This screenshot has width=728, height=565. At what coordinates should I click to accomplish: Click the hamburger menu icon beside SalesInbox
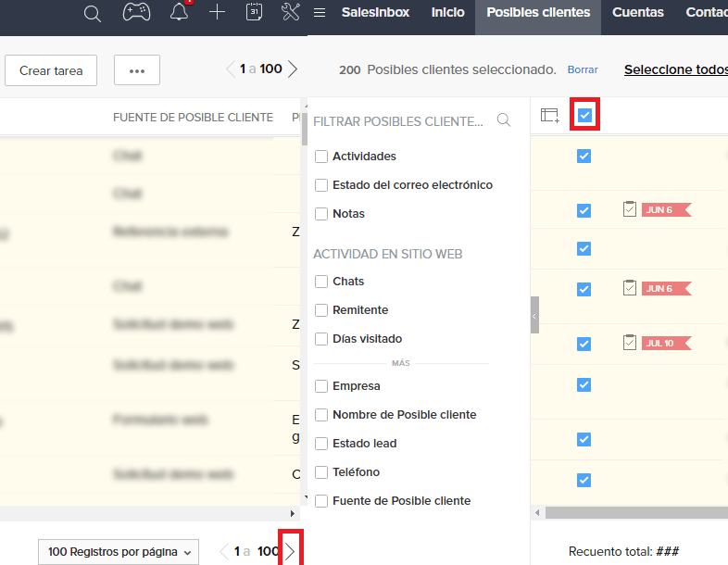click(320, 12)
